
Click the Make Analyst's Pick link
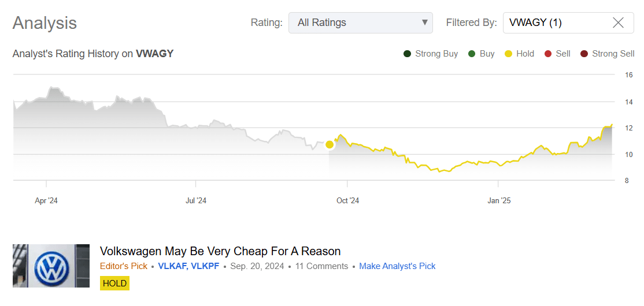click(397, 266)
